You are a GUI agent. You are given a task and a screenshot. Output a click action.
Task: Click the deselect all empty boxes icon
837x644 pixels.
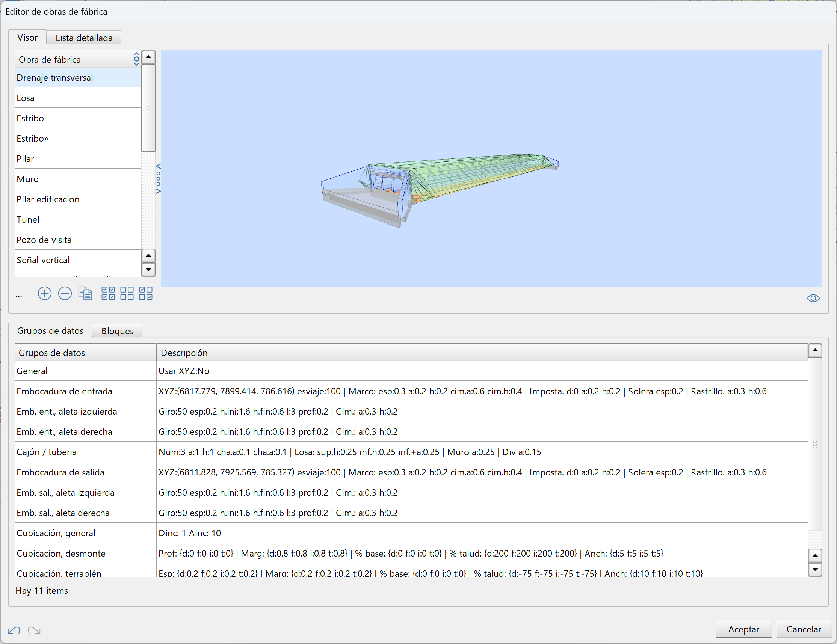127,293
